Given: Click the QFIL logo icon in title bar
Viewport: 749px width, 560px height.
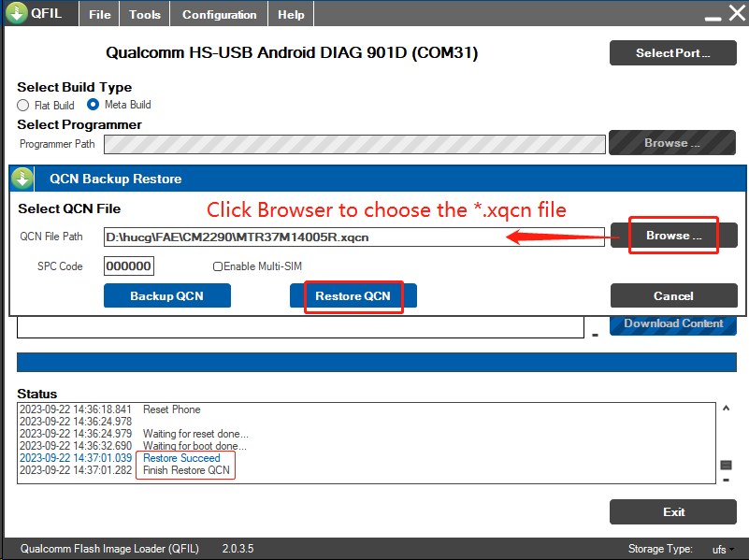Looking at the screenshot, I should tap(16, 13).
